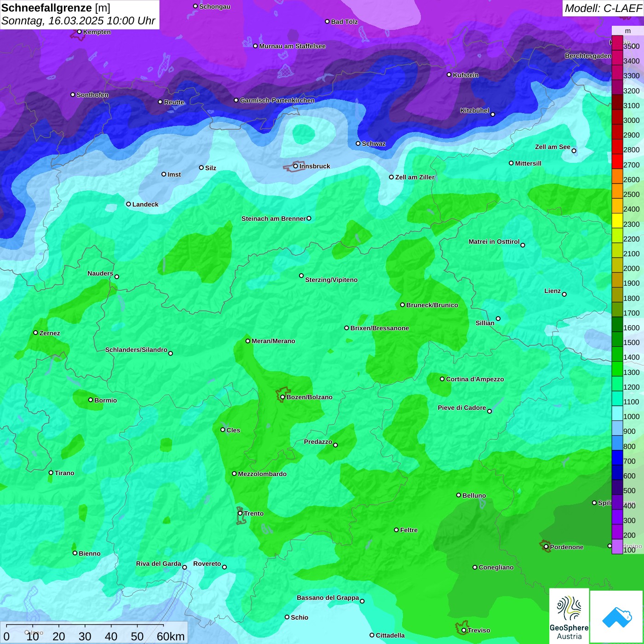Click the 200 m purple legend swatch
Image resolution: width=644 pixels, height=644 pixels.
(617, 532)
